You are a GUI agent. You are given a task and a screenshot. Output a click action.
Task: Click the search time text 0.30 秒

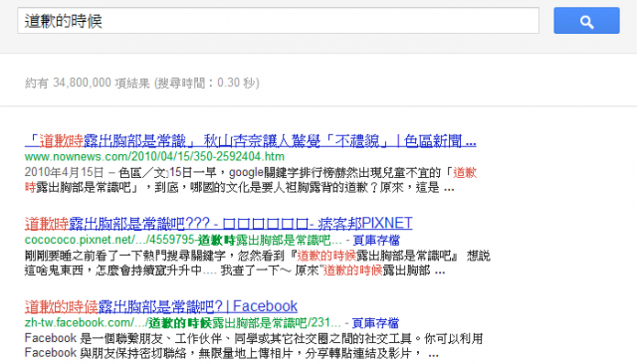point(238,83)
